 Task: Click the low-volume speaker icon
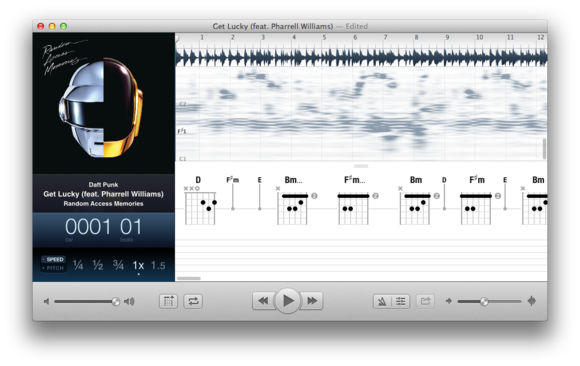click(47, 302)
